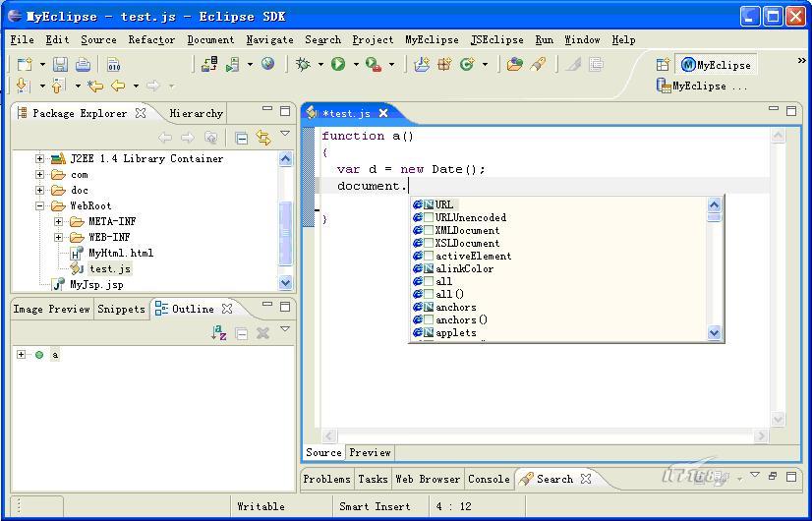Switch to the Hierarchy tab
Screen dimensions: 812x521
tap(196, 113)
